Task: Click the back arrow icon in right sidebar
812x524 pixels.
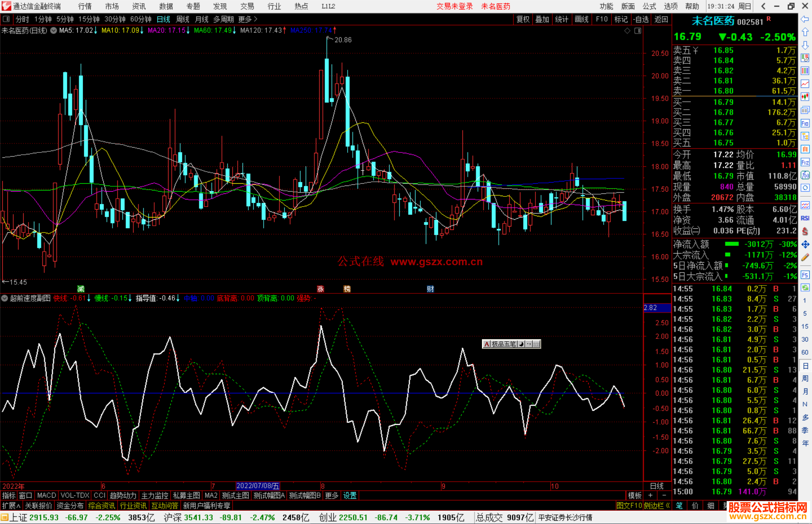Action: click(x=805, y=19)
